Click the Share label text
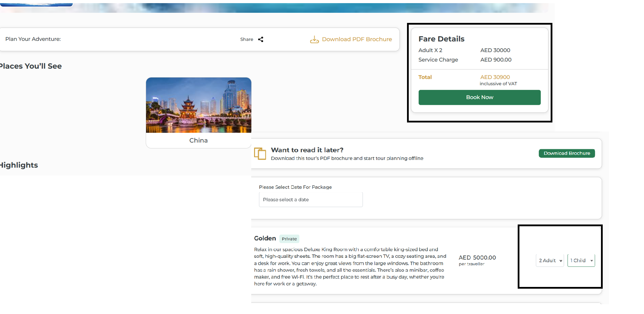 click(246, 40)
